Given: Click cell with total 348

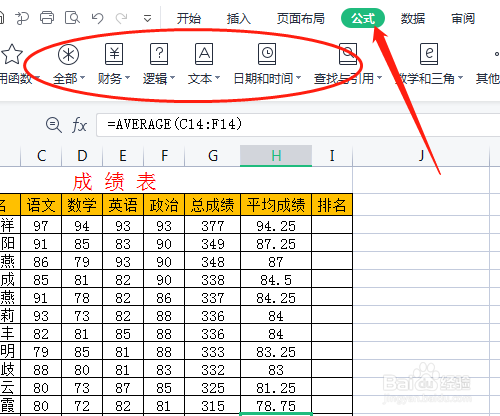Looking at the screenshot, I should click(x=212, y=262).
